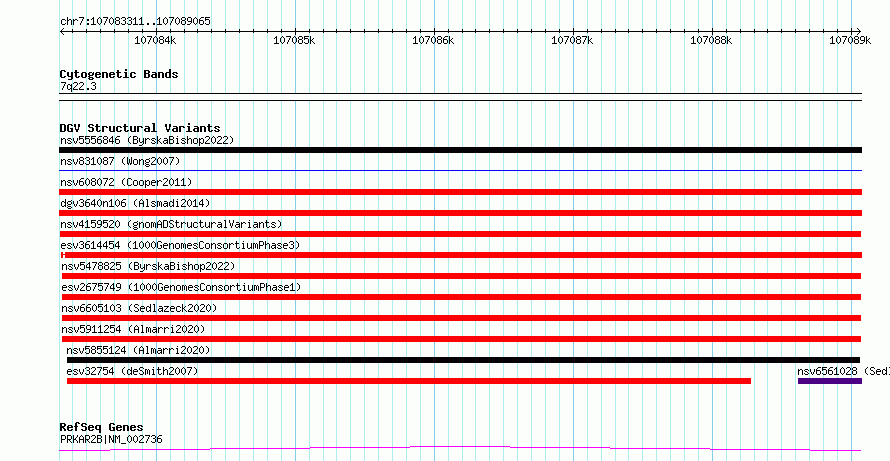Select the red bar under dgv3640n106
This screenshot has width=890, height=461.
[x=460, y=213]
